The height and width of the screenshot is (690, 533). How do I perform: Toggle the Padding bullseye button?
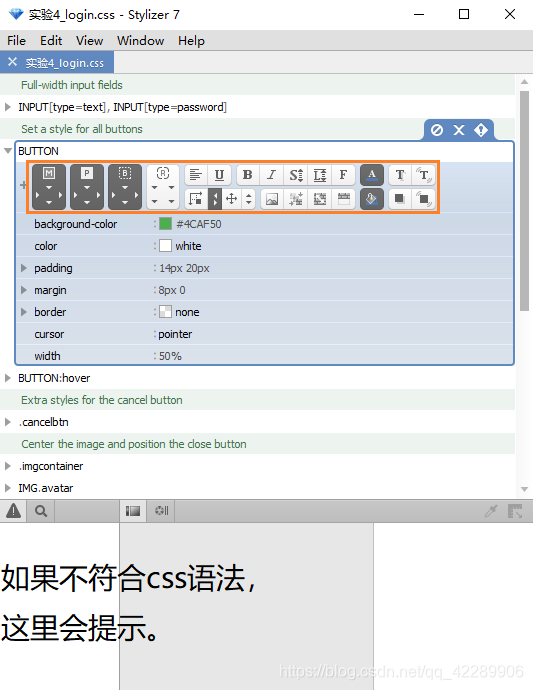pos(87,187)
